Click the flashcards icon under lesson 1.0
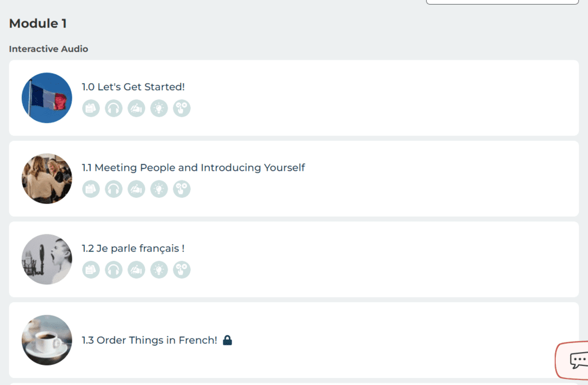The height and width of the screenshot is (385, 588). (91, 108)
